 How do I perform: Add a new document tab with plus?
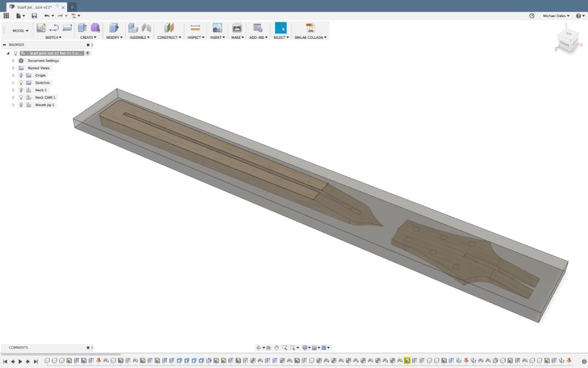(72, 7)
